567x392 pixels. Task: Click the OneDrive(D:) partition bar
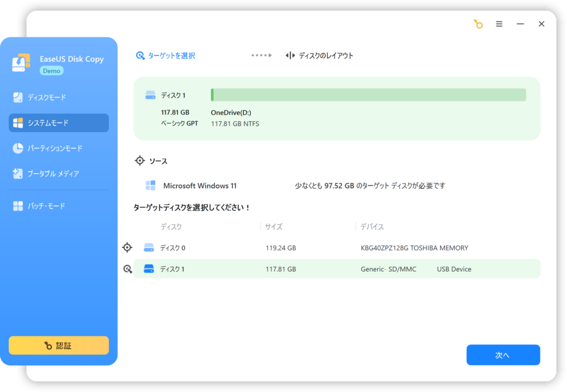click(368, 95)
